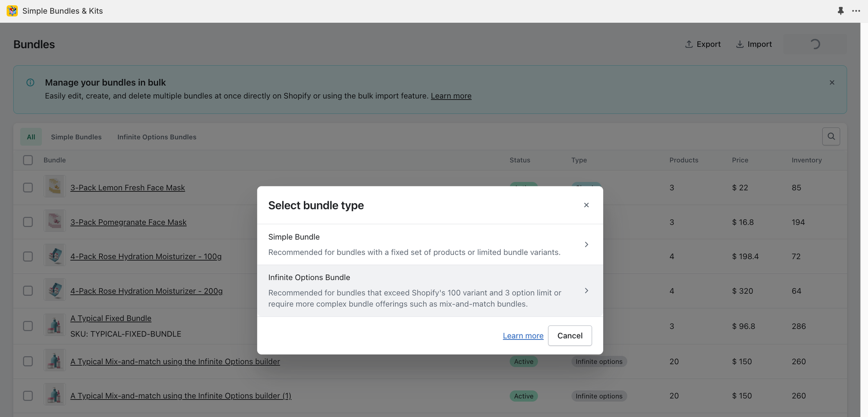Click the Products column header
The width and height of the screenshot is (868, 417).
coord(684,160)
